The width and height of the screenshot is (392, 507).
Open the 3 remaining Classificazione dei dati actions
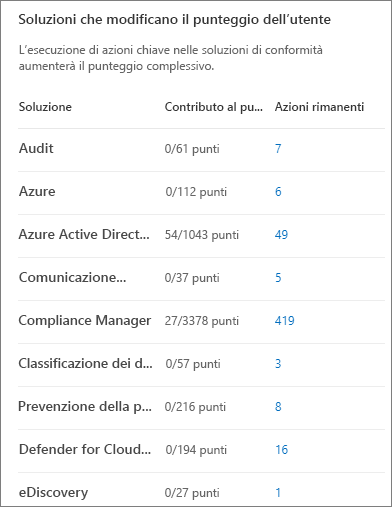pos(278,364)
